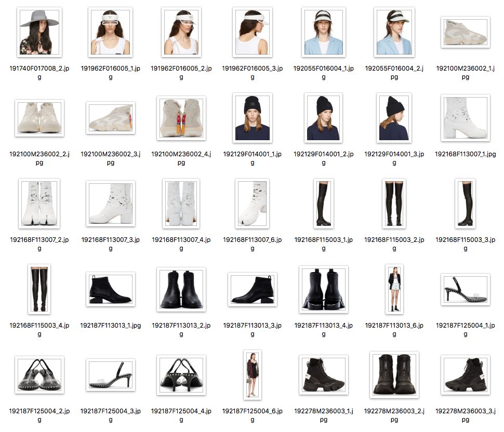This screenshot has height=432, width=504.
Task: Pick the 192100M236002_3.jpg sneaker thumbnail
Action: pyautogui.click(x=110, y=118)
